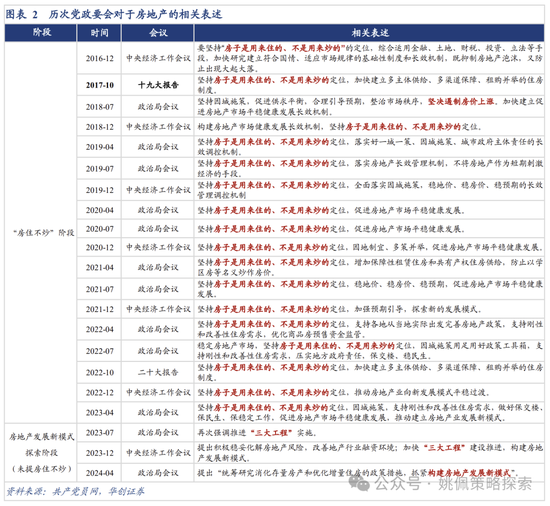Click the 2024-04 statement on 统筹研究消化存量房产
The width and height of the screenshot is (550, 506).
pos(358,473)
